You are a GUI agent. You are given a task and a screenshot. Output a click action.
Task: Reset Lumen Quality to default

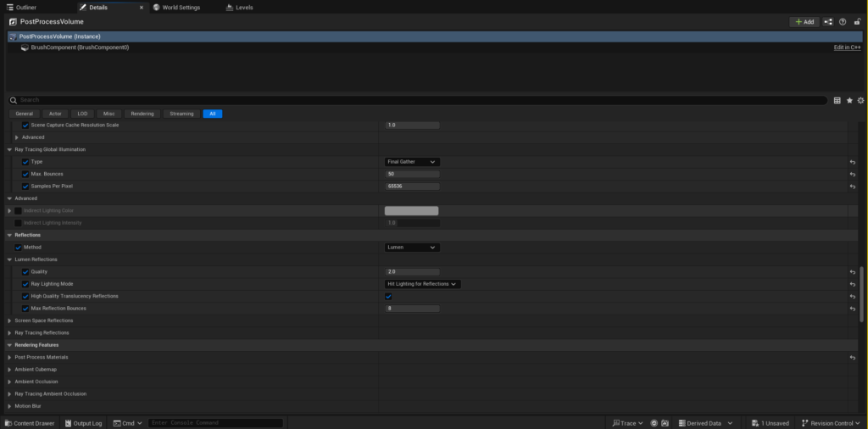853,272
